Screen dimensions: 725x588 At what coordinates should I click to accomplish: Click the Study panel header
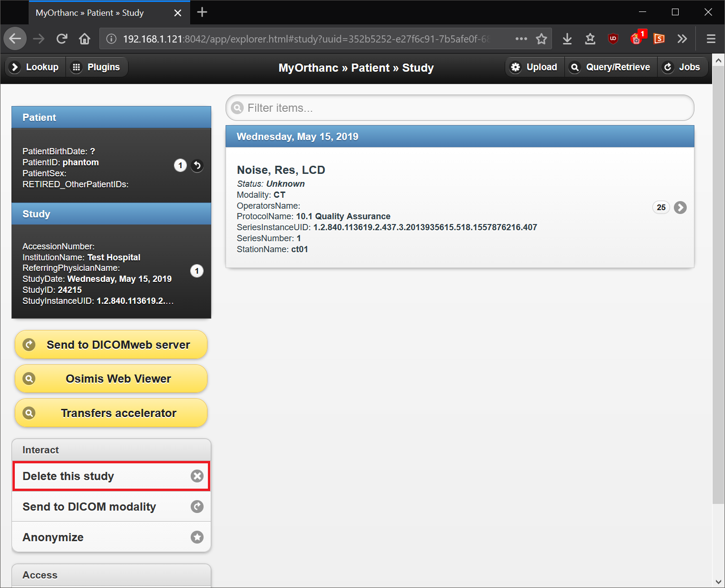click(x=111, y=214)
